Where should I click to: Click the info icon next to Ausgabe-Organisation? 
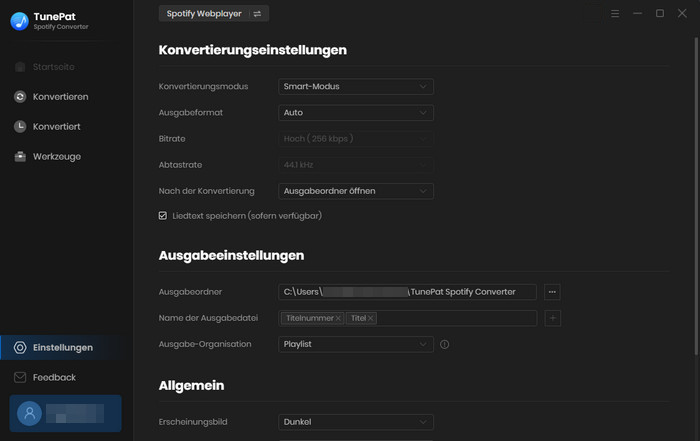444,345
